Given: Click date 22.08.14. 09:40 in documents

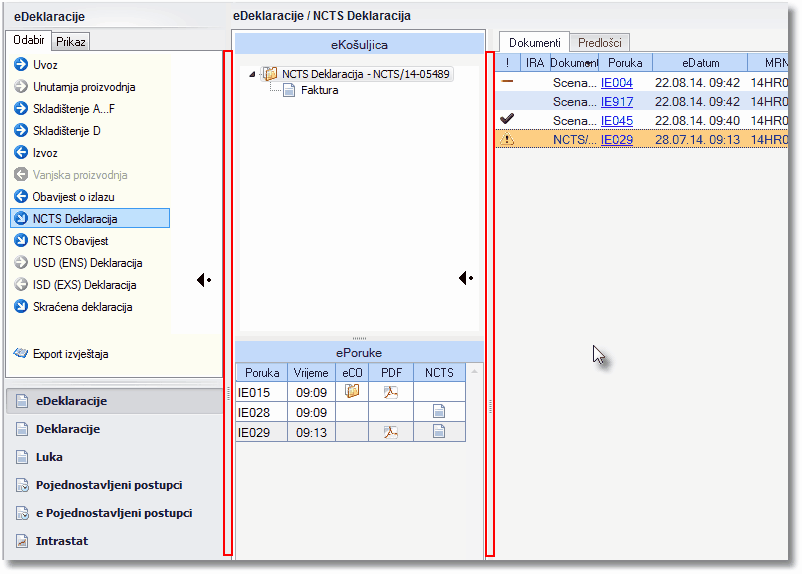Looking at the screenshot, I should (697, 121).
